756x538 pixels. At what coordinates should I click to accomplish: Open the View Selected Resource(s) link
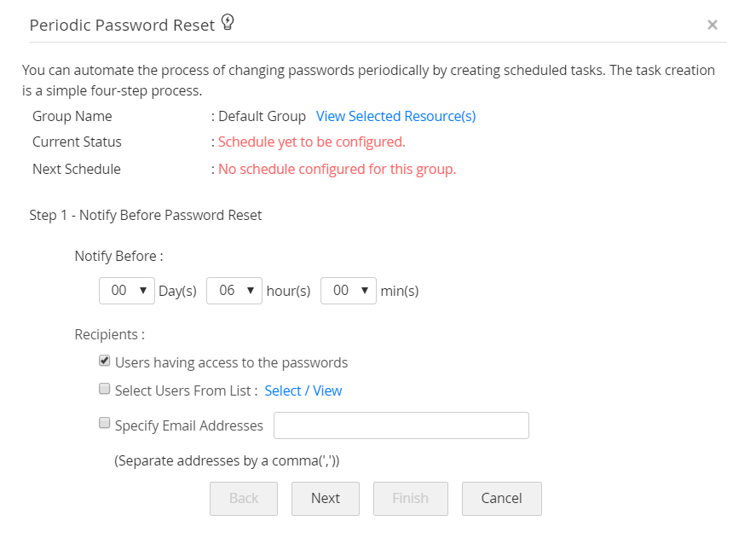click(x=395, y=116)
